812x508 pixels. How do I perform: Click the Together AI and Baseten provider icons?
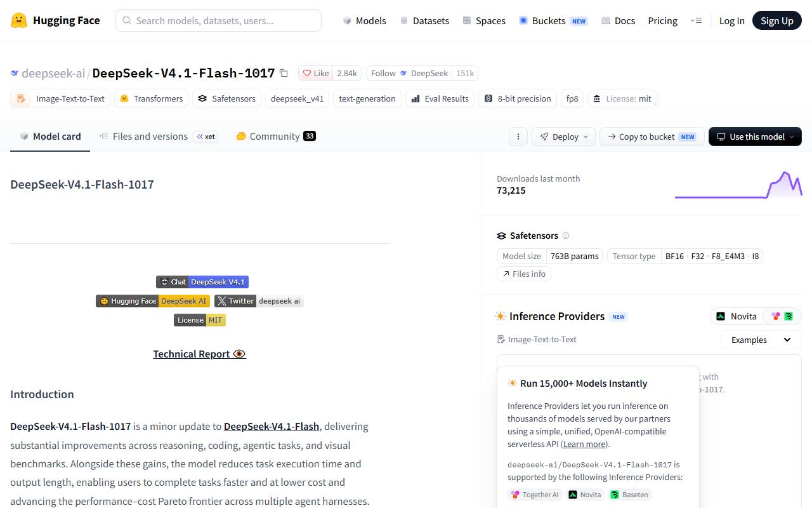[x=782, y=316]
